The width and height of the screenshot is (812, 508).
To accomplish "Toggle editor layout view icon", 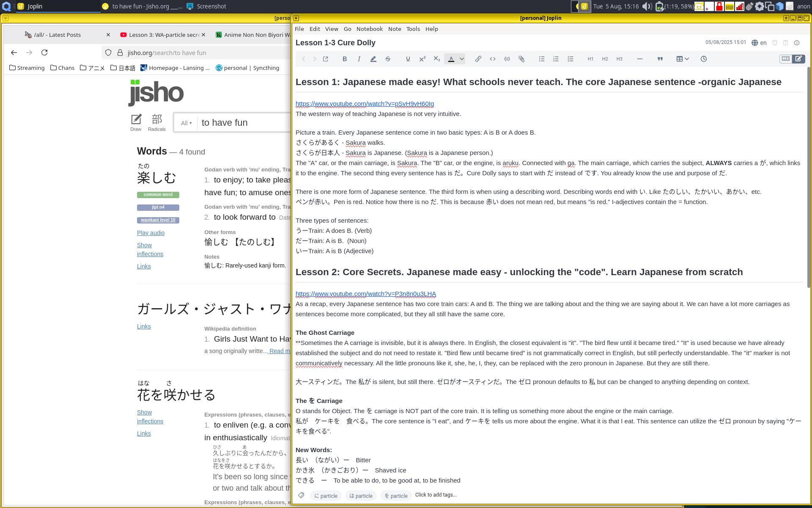I will click(785, 43).
